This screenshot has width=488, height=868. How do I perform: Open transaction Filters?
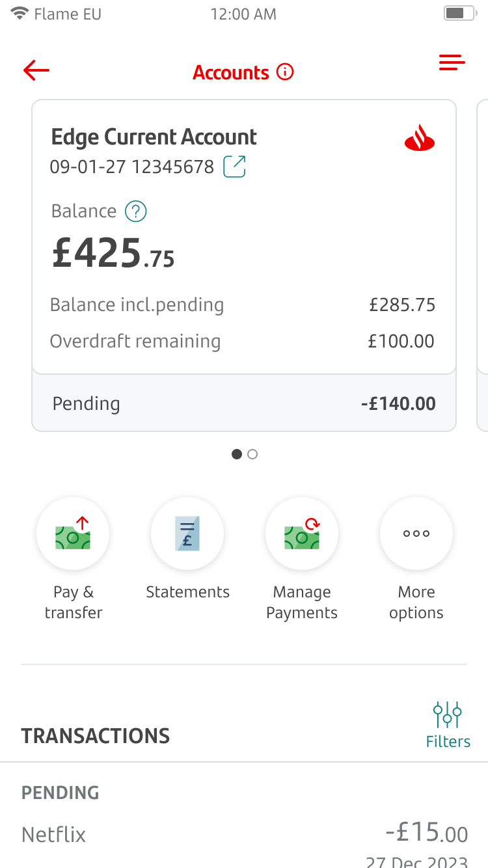click(x=448, y=725)
